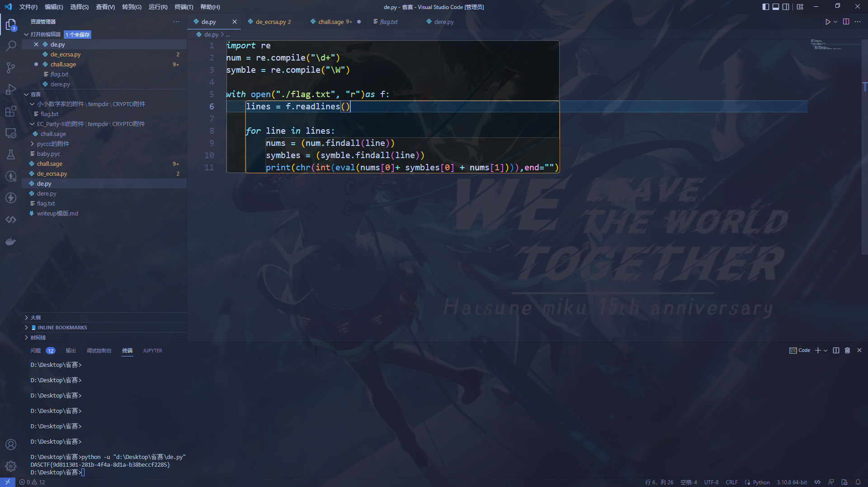868x487 pixels.
Task: Open writeup模版.md in file tree
Action: pyautogui.click(x=104, y=213)
